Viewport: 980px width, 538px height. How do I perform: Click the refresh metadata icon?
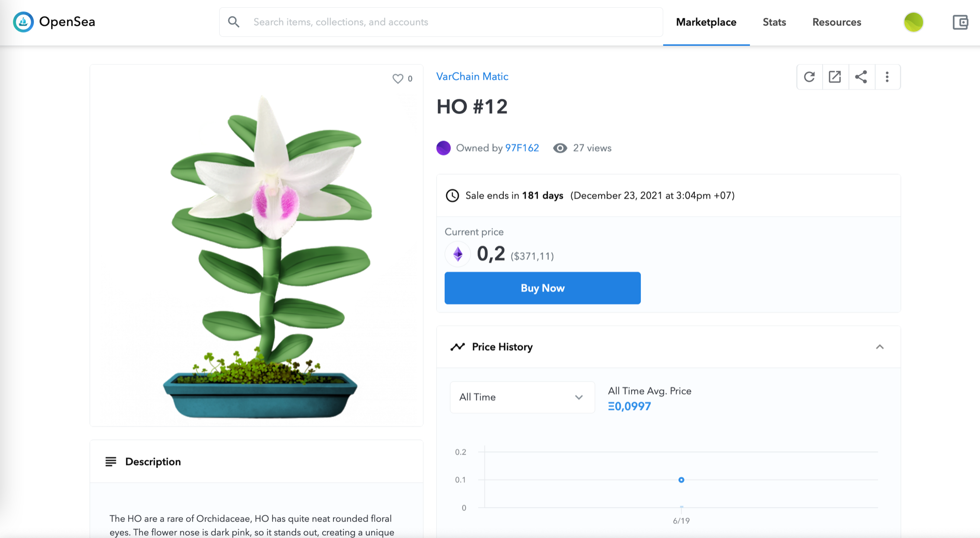click(809, 77)
